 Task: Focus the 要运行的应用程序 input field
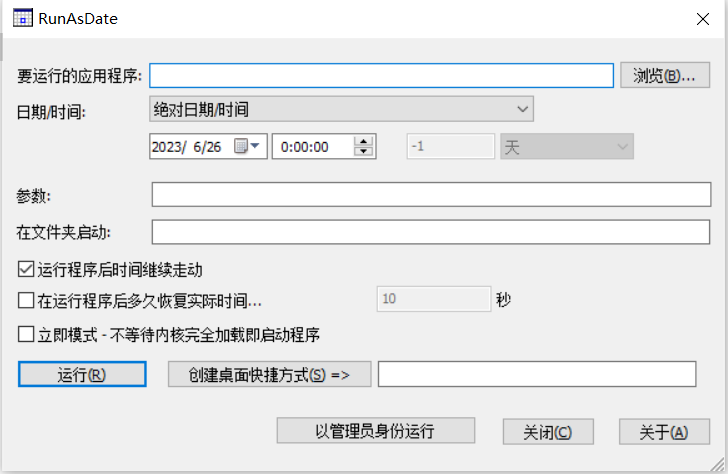pos(381,75)
